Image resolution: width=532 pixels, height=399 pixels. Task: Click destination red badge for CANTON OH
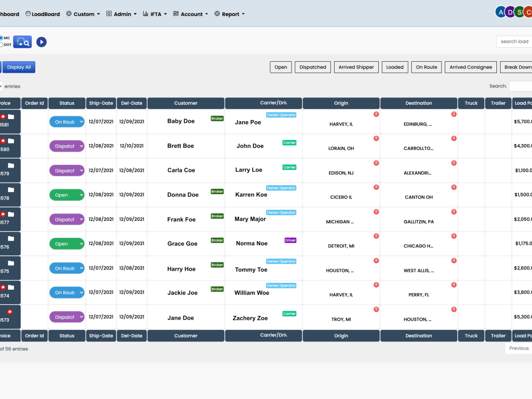point(454,187)
